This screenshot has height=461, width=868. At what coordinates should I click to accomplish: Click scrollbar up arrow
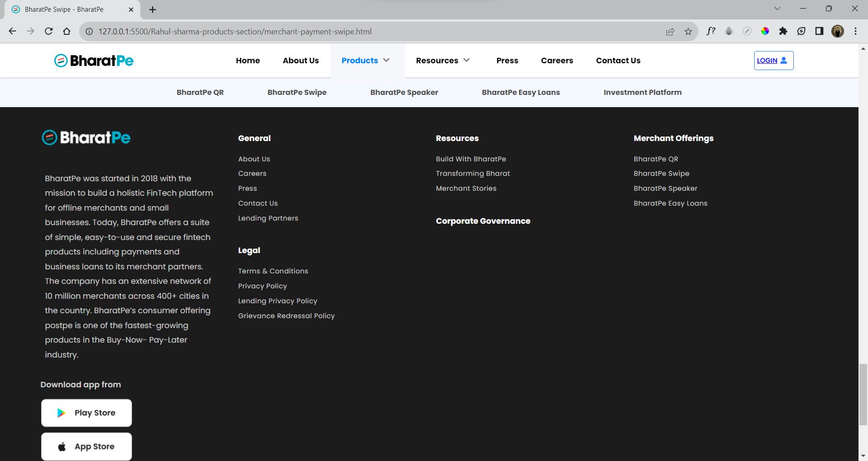coord(863,48)
